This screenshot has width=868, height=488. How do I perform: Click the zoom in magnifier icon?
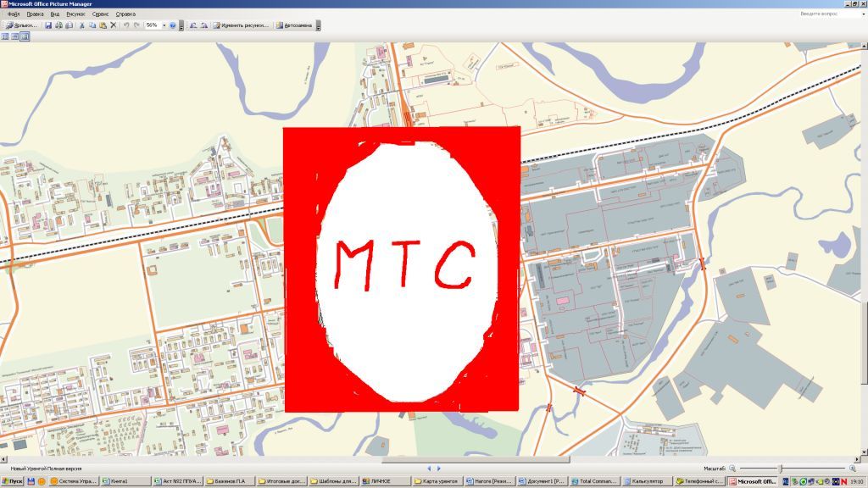tap(853, 469)
